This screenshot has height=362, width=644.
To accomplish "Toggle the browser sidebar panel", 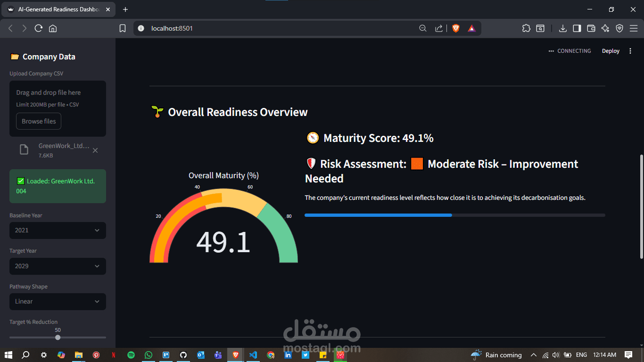I will [577, 28].
